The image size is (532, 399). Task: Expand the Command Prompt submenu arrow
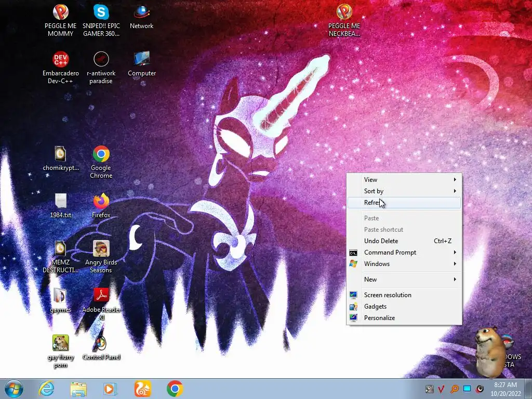[x=455, y=252]
